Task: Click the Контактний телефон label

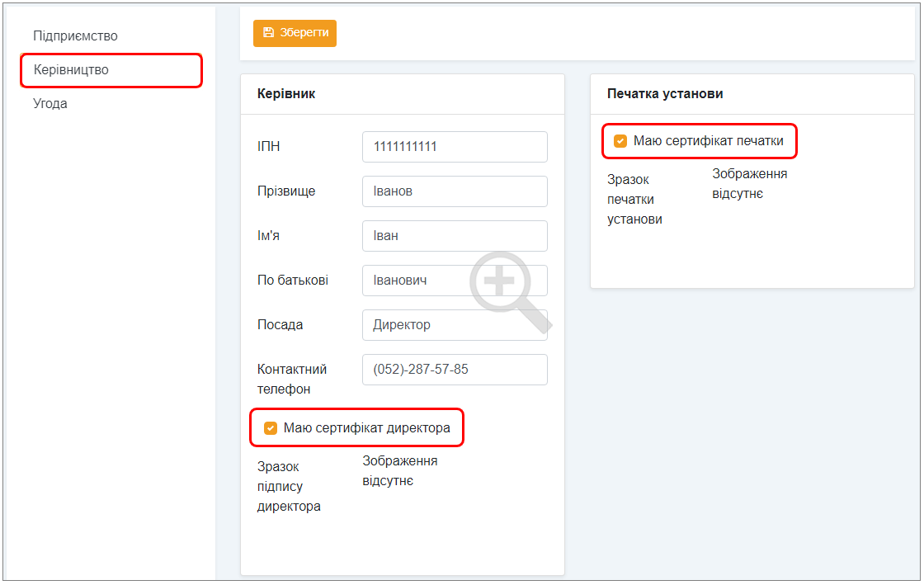Action: [292, 380]
